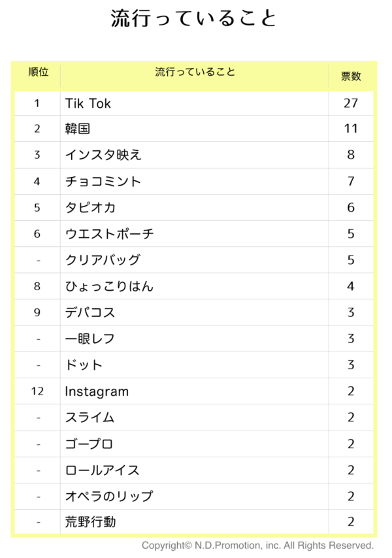Select the スライム table cell
Viewport: 392px width, 558px height.
click(x=90, y=418)
